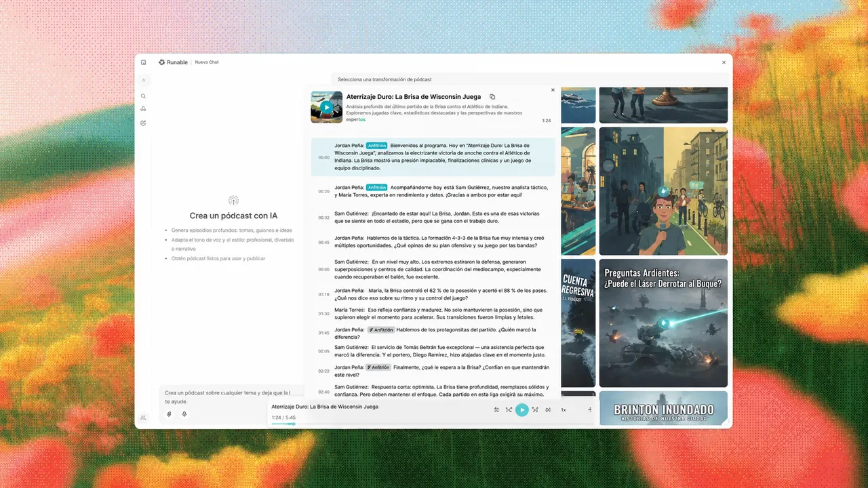Open the 'Brinton Inundado' podcast card
Screen dimensions: 868x488
click(663, 408)
